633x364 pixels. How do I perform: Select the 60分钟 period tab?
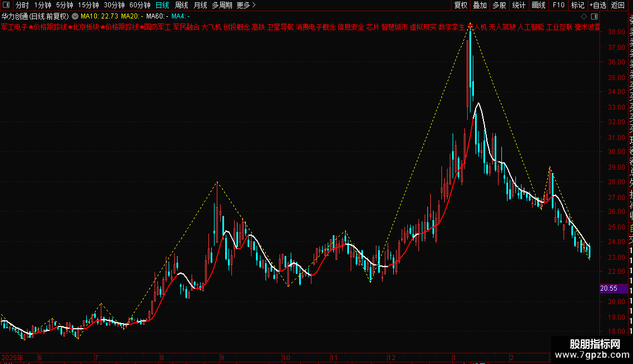tap(139, 5)
